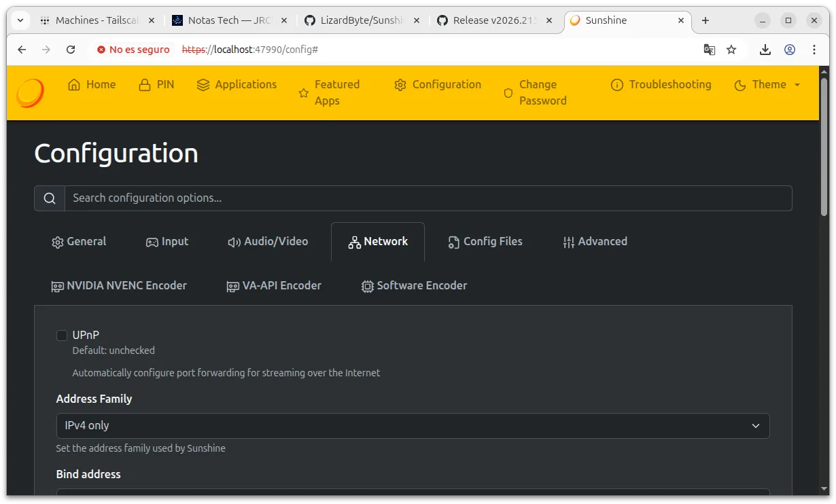Close the Sunshine browser tab
The height and width of the screenshot is (504, 836).
point(681,20)
